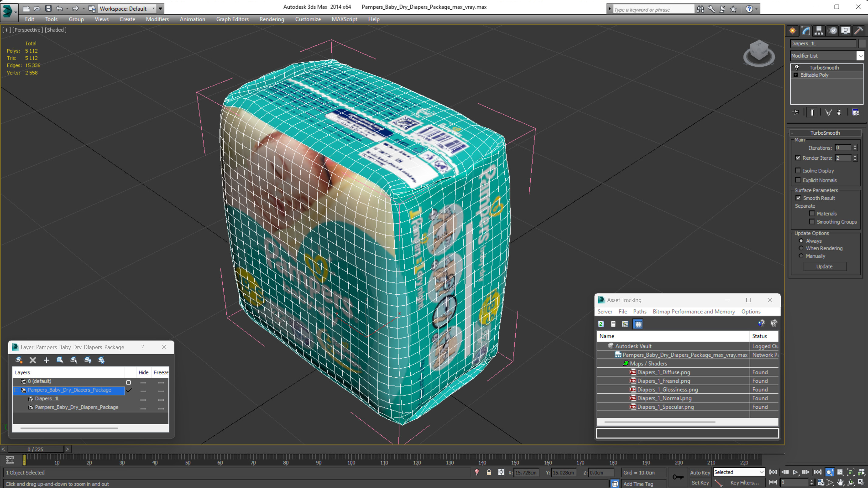The image size is (868, 488).
Task: Toggle the Render Iters checkbox
Action: coord(798,157)
